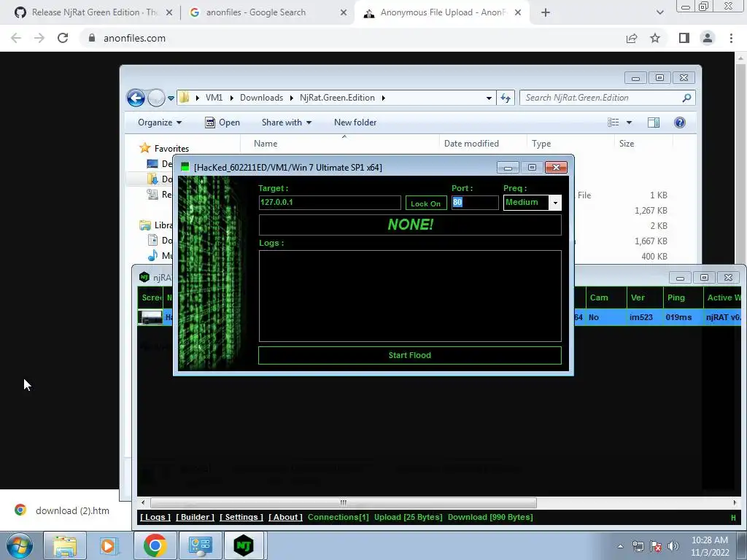Share this page using Chrome share icon
The width and height of the screenshot is (747, 560).
(632, 38)
